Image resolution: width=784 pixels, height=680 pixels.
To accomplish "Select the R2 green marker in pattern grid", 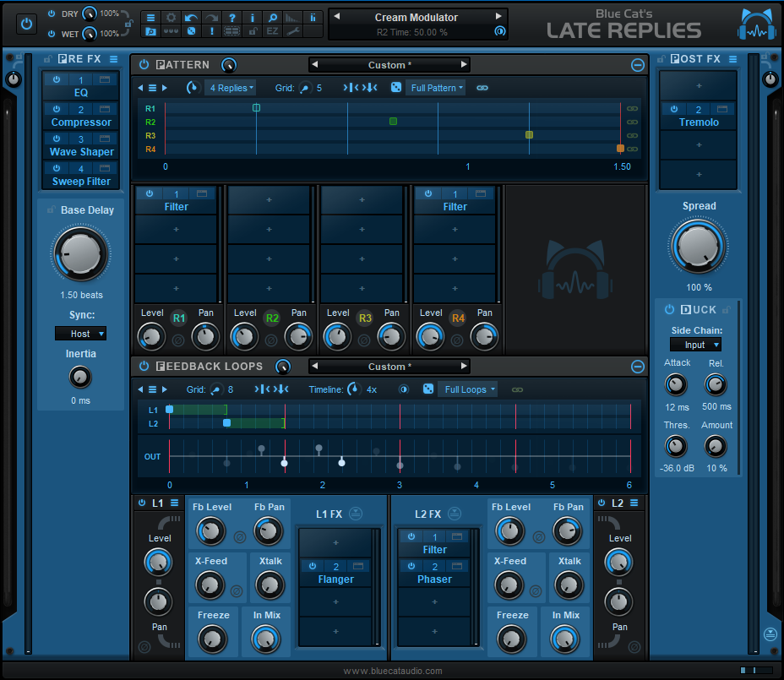I will point(393,121).
